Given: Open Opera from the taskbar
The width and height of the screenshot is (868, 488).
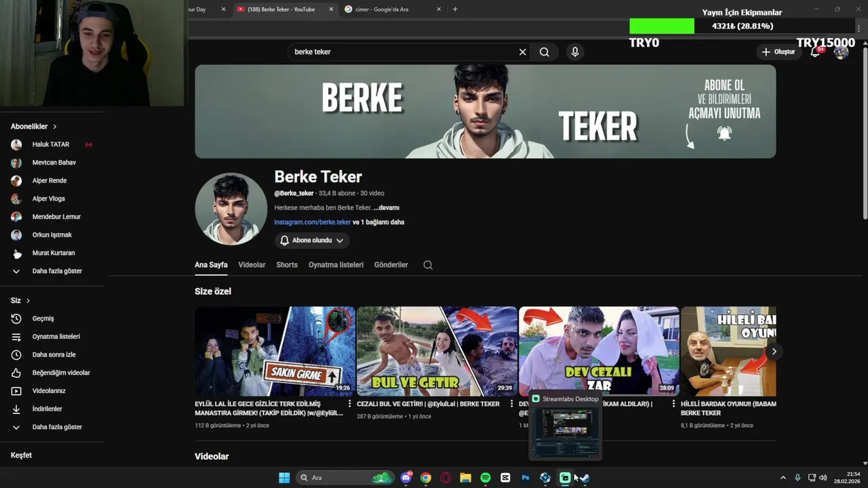Looking at the screenshot, I should click(x=446, y=478).
